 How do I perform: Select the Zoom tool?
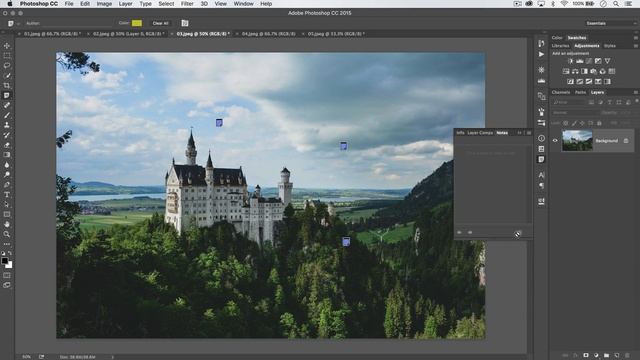coord(7,234)
